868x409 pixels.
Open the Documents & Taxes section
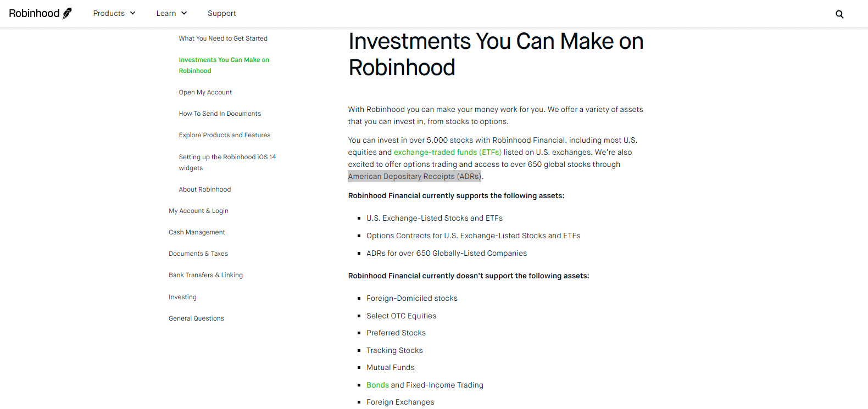point(198,253)
